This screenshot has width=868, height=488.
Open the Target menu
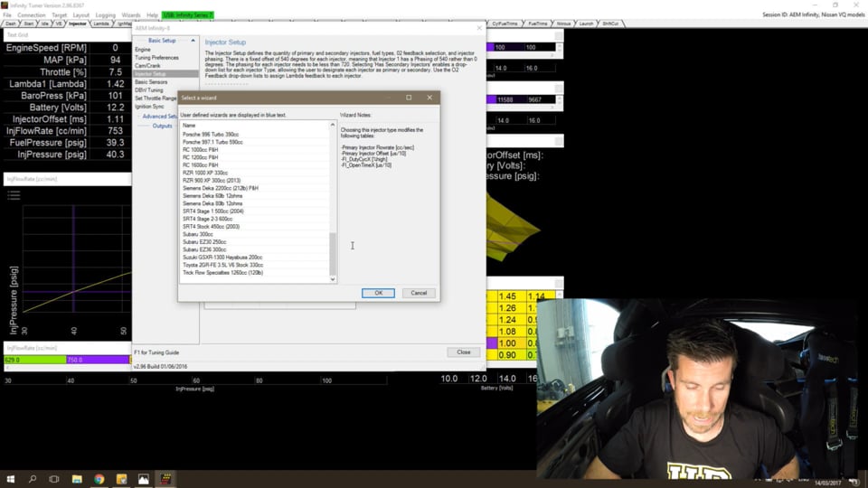click(x=60, y=15)
